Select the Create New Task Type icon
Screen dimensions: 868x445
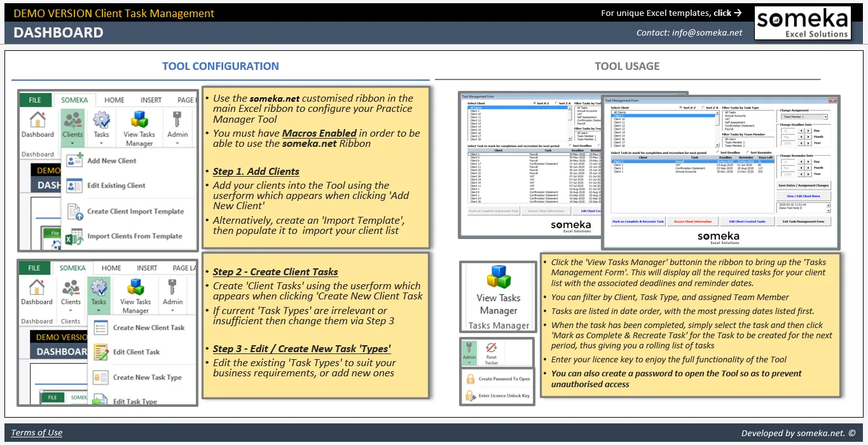pyautogui.click(x=100, y=377)
